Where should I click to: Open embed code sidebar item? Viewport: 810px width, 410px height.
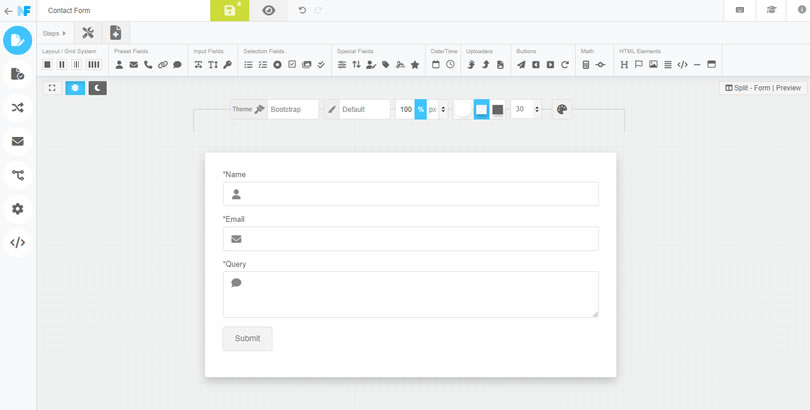coord(18,243)
